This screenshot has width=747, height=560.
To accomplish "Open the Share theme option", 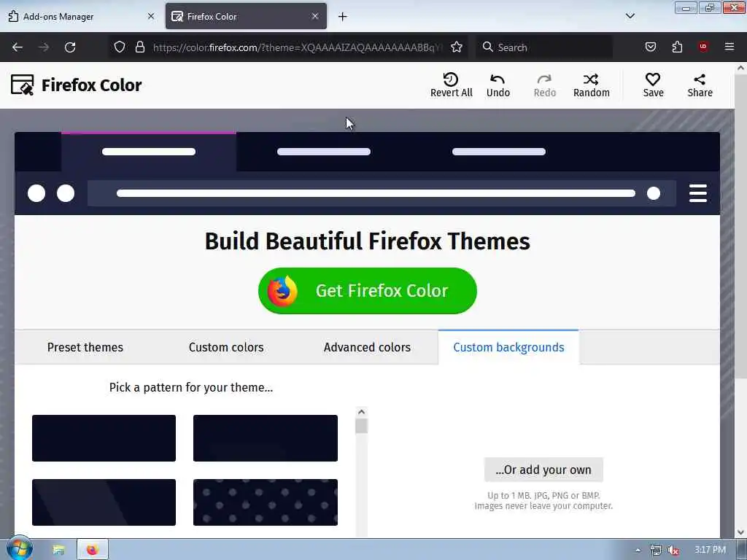I will (x=700, y=85).
